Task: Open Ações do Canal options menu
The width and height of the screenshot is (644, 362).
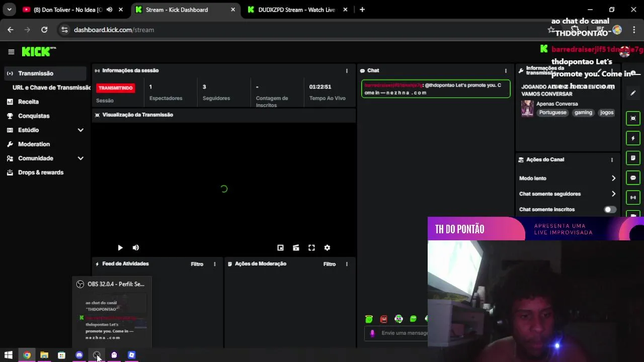Action: point(612,160)
